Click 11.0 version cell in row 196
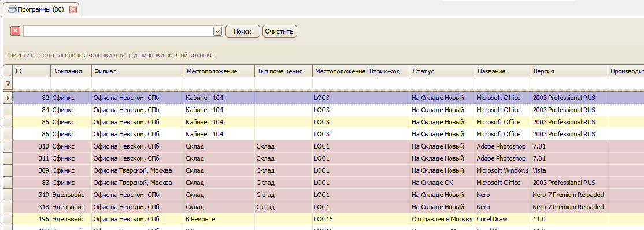The image size is (644, 230). 569,219
